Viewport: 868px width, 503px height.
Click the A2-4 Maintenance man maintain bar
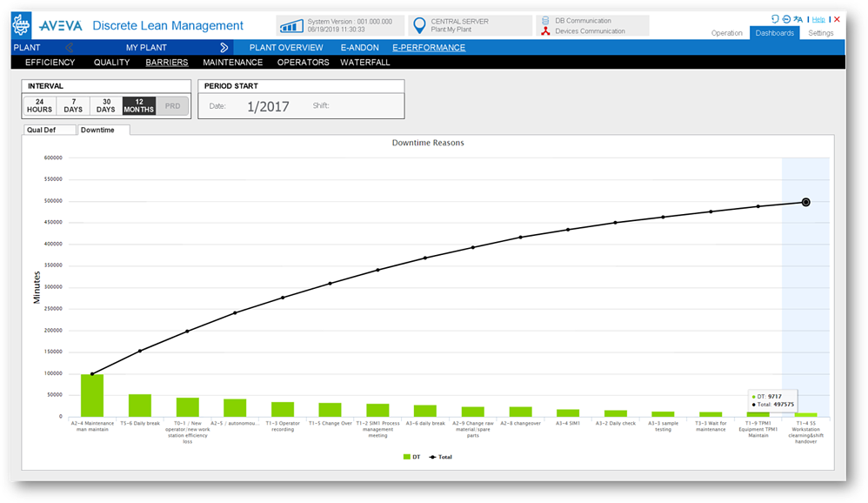click(92, 395)
